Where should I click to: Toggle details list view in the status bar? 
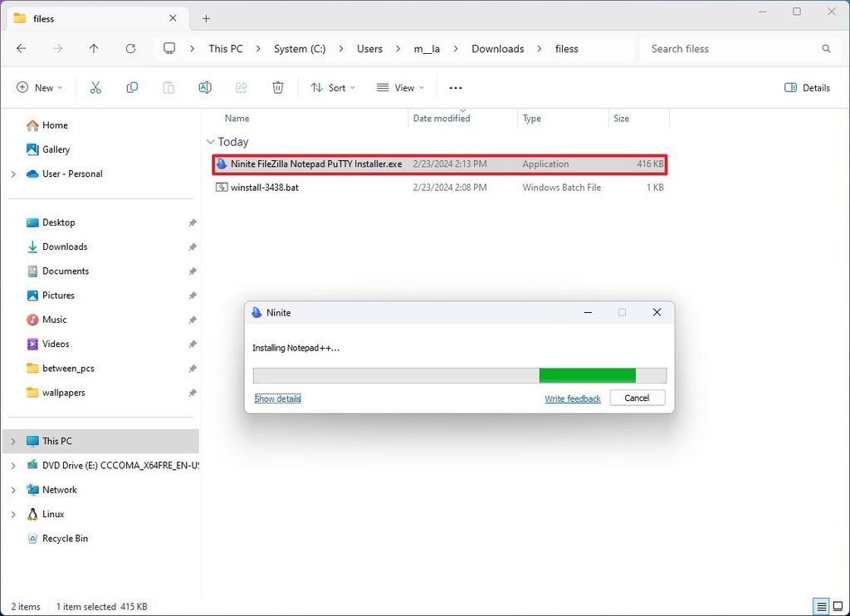[x=821, y=607]
